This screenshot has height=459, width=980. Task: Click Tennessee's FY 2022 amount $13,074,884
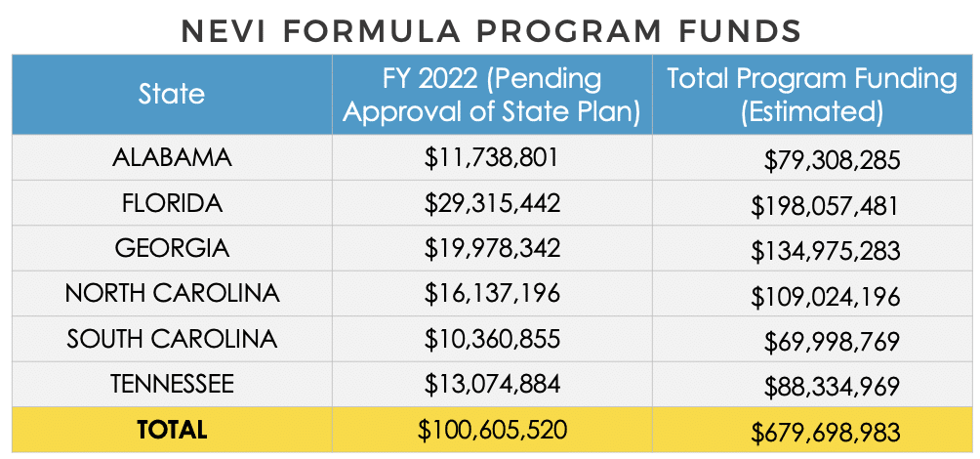click(x=492, y=384)
